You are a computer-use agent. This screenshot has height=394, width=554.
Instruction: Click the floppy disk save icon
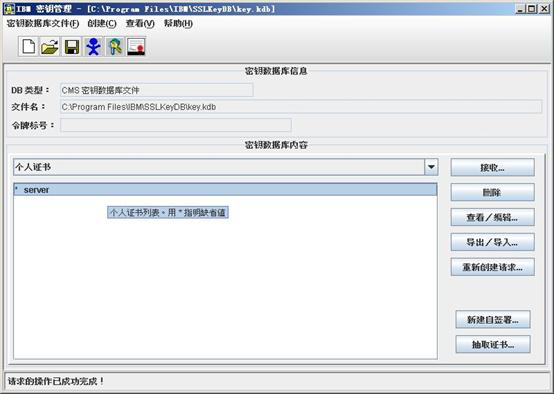point(71,47)
